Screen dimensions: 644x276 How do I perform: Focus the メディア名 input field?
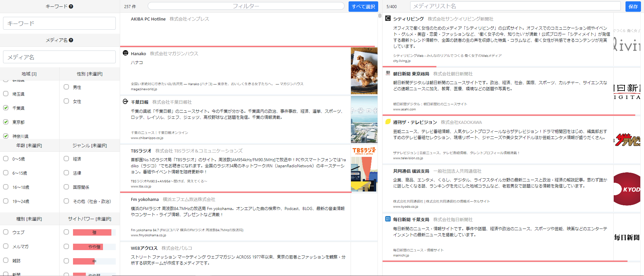tap(59, 57)
